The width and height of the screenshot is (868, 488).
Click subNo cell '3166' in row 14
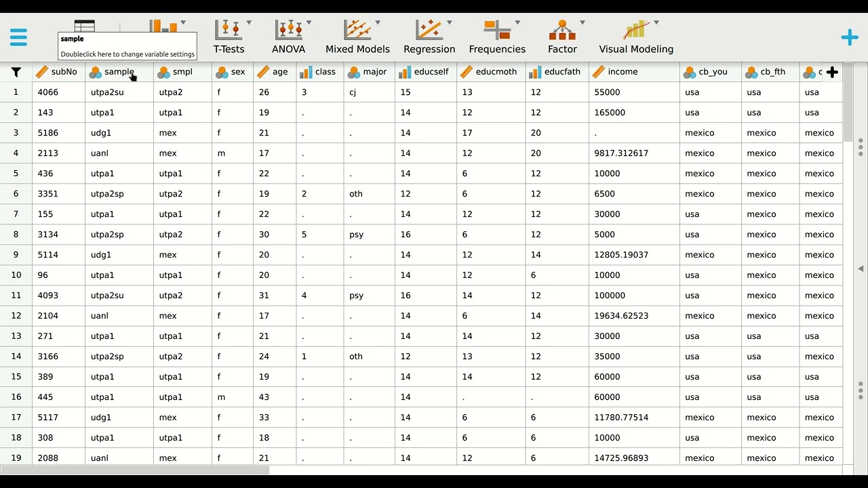point(59,357)
